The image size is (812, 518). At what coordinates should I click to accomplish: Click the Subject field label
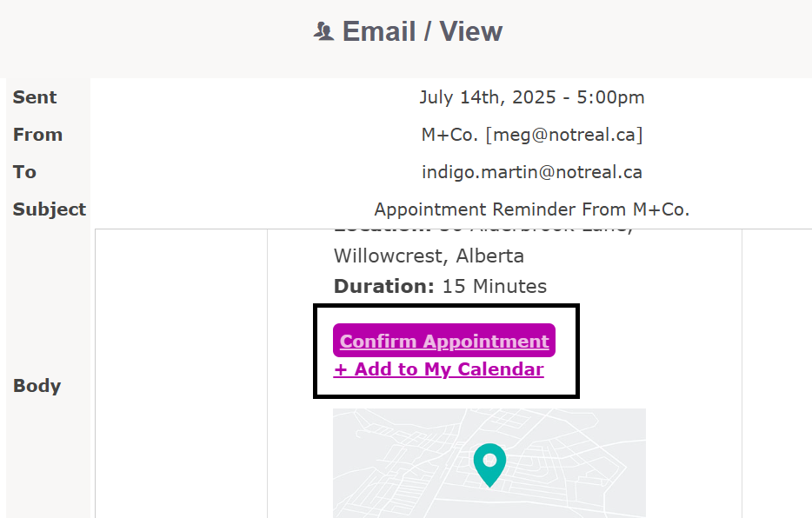coord(50,209)
